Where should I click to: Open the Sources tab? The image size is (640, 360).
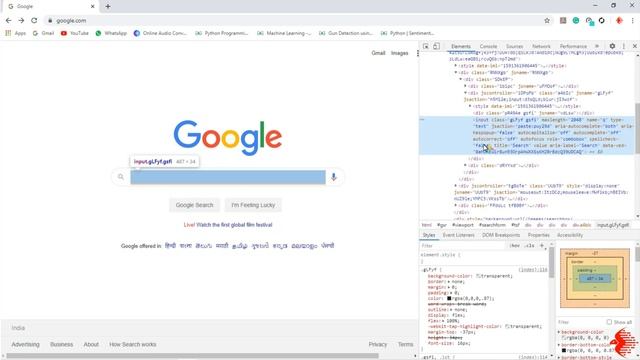514,47
